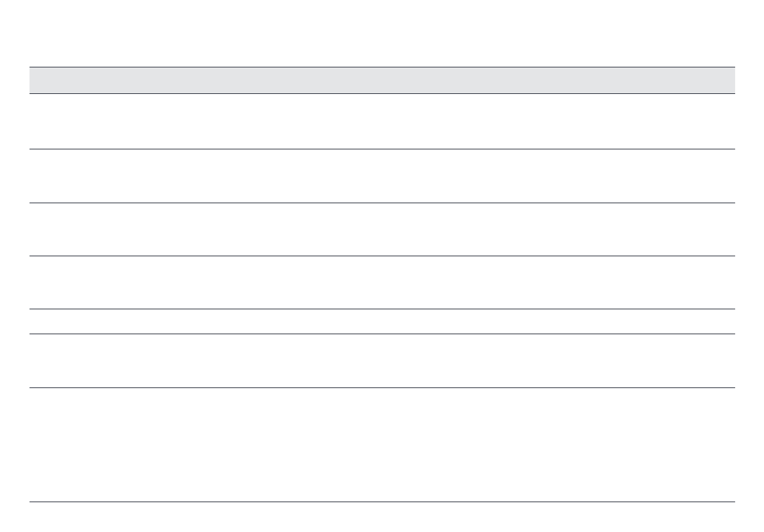Click the bottom border line of the table

click(x=382, y=501)
